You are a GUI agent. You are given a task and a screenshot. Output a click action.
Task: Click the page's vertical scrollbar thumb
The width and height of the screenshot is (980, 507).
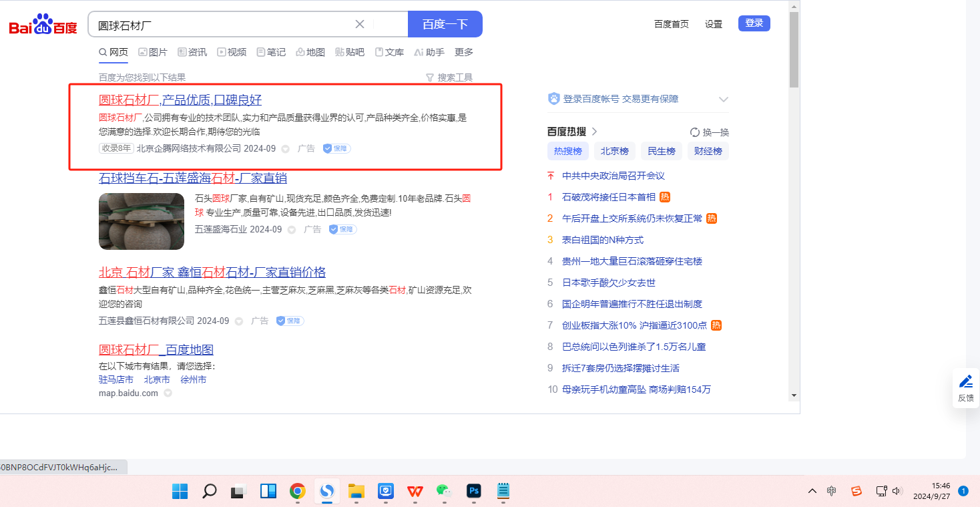(x=794, y=50)
